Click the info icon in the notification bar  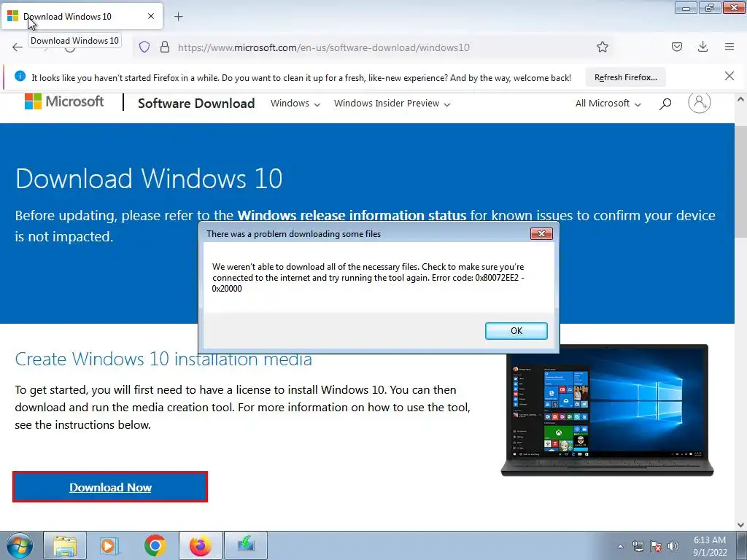[x=20, y=76]
